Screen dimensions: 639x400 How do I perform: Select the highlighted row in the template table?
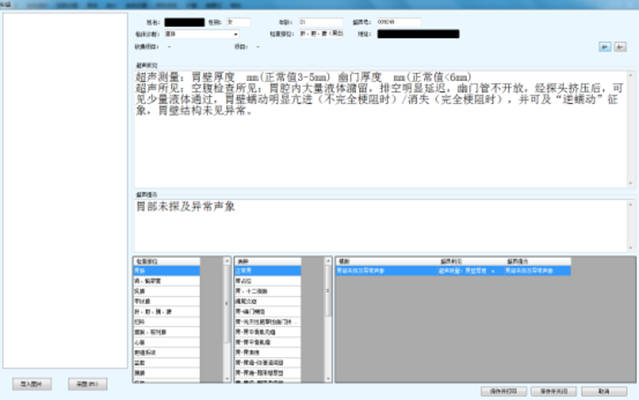click(x=450, y=270)
